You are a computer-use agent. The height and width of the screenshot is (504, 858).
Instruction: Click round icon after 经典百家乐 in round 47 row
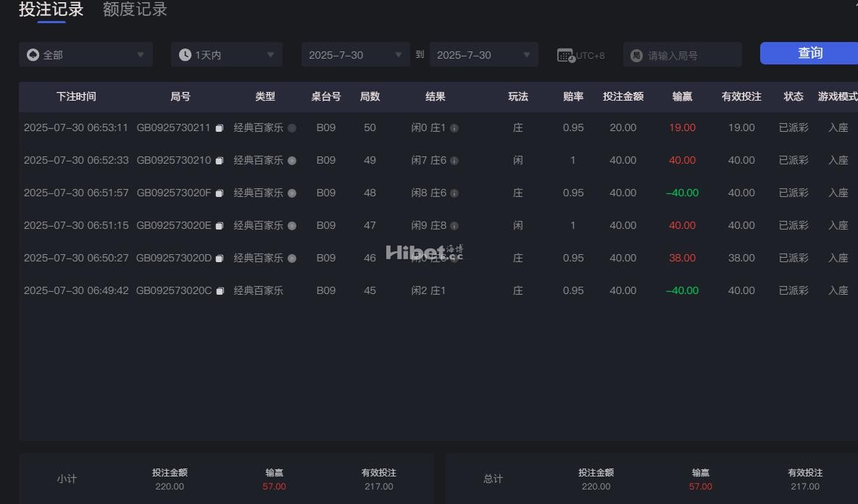point(292,226)
